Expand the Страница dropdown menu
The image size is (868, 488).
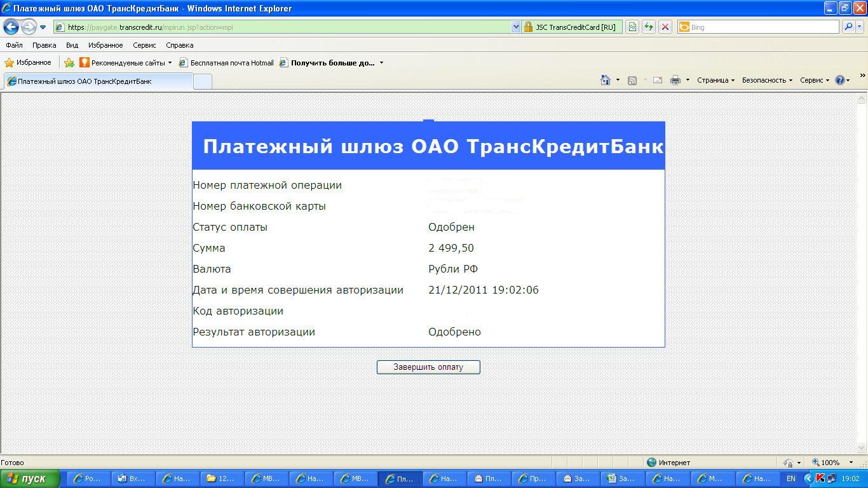715,80
